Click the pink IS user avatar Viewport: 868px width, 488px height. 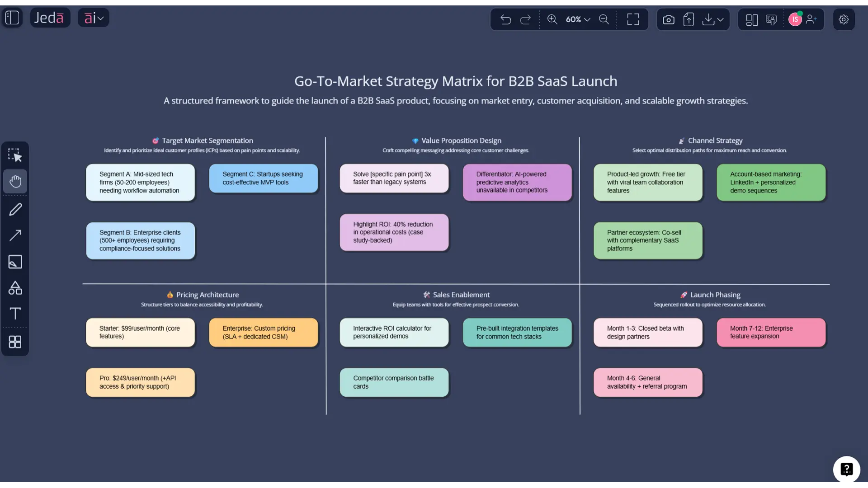tap(795, 19)
